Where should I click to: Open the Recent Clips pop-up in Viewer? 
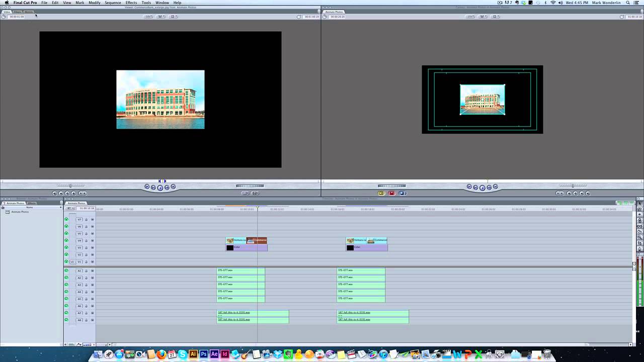pyautogui.click(x=245, y=193)
